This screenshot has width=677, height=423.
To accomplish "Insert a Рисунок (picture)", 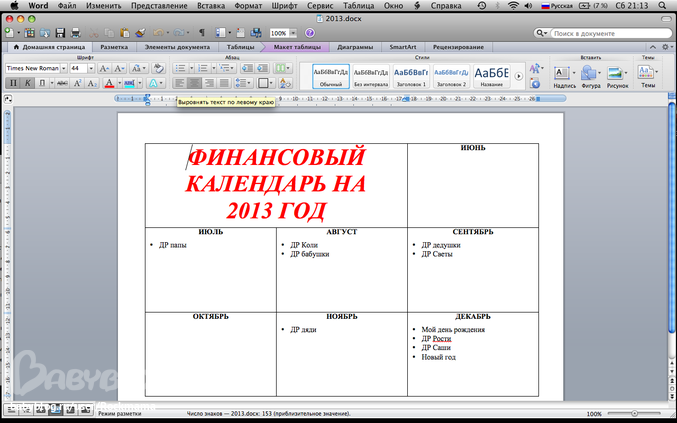I will tap(617, 76).
